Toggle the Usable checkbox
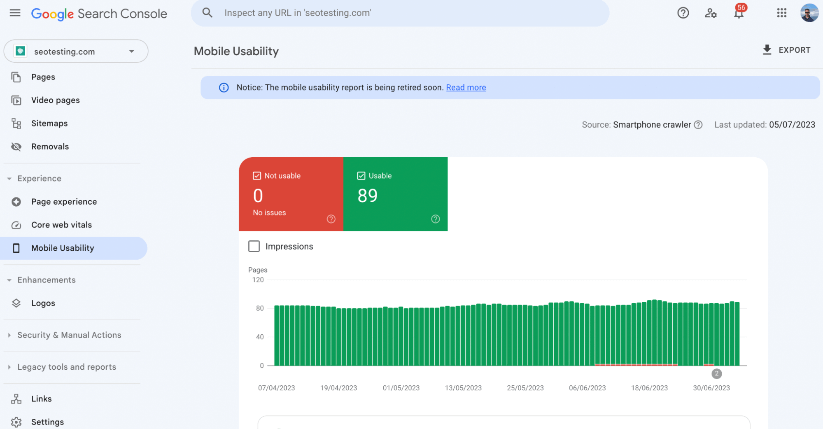The height and width of the screenshot is (429, 823). (361, 176)
